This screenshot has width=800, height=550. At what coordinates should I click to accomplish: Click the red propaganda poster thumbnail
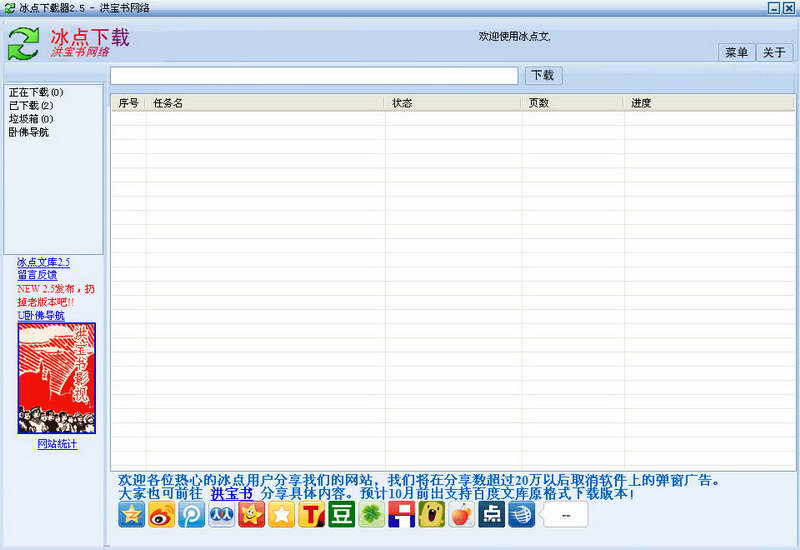[x=57, y=378]
